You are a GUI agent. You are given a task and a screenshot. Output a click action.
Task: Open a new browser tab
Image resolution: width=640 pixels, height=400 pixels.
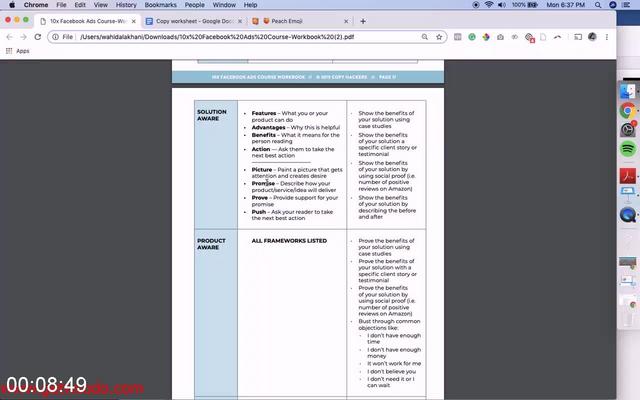363,21
